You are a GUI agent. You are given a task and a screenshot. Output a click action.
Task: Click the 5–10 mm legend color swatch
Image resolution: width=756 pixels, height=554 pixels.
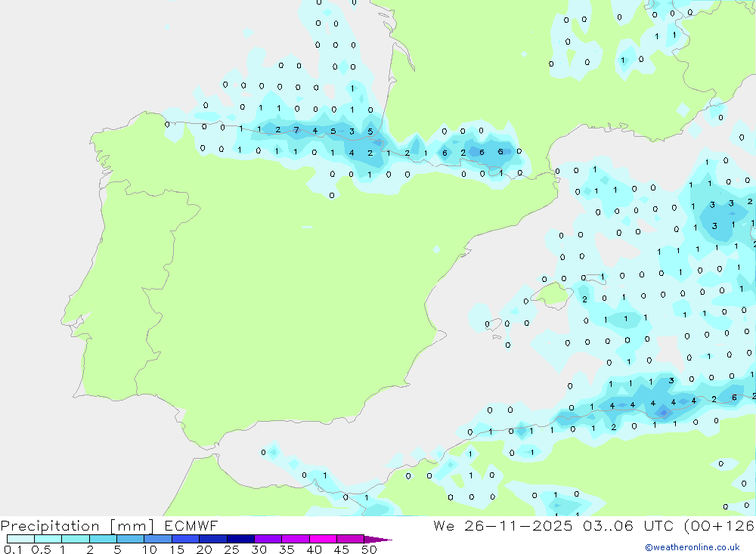coord(131,539)
